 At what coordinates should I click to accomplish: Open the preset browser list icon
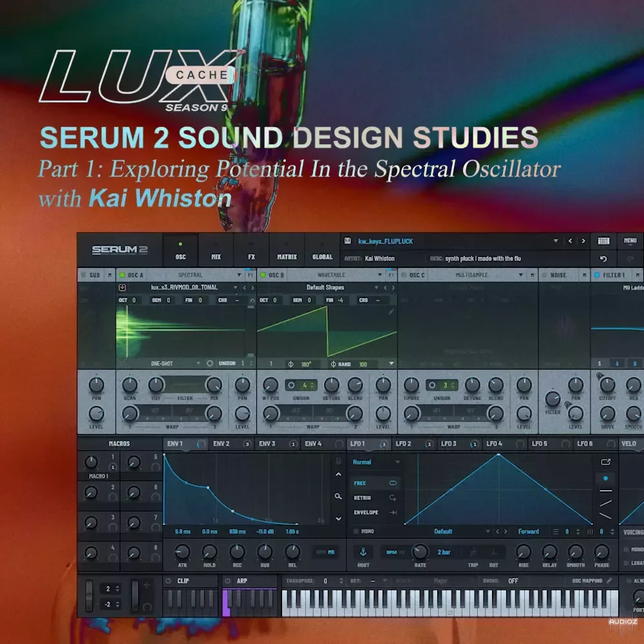click(x=603, y=241)
